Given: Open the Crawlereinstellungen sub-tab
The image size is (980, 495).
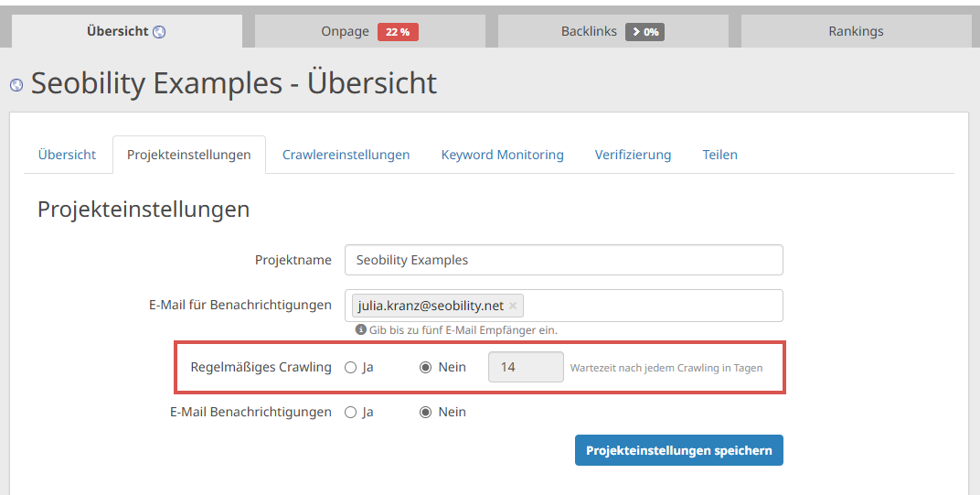Looking at the screenshot, I should point(346,155).
